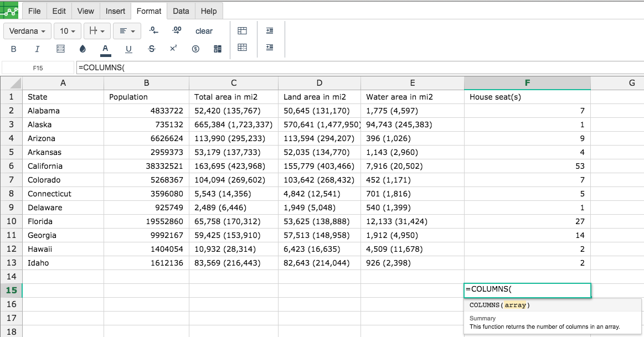Open the horizontal alignment dropdown
This screenshot has width=644, height=337.
(127, 31)
